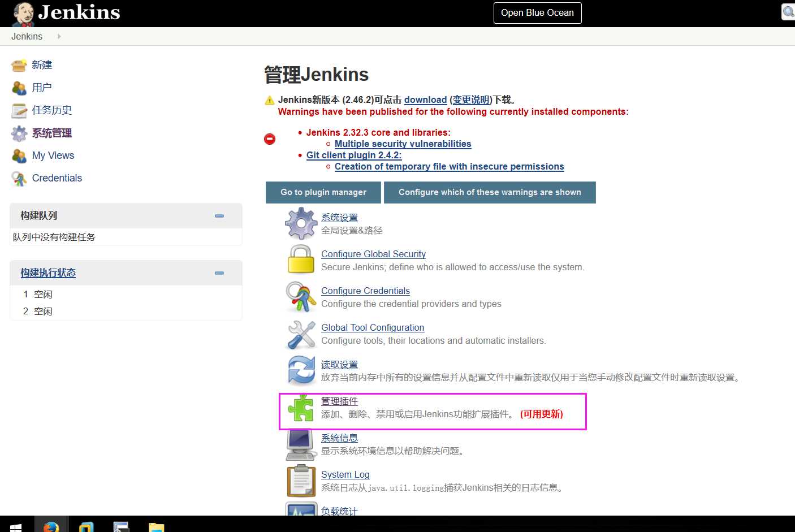Open My Views in the sidebar
This screenshot has width=795, height=532.
click(53, 155)
